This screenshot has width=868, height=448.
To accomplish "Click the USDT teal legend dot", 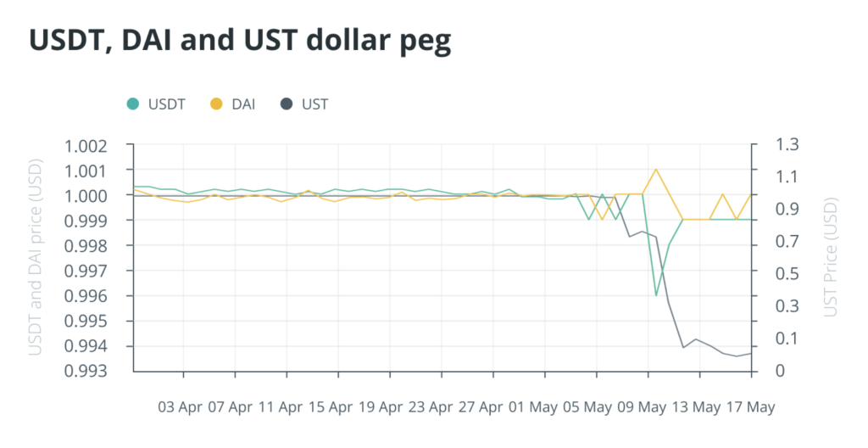I will click(132, 104).
